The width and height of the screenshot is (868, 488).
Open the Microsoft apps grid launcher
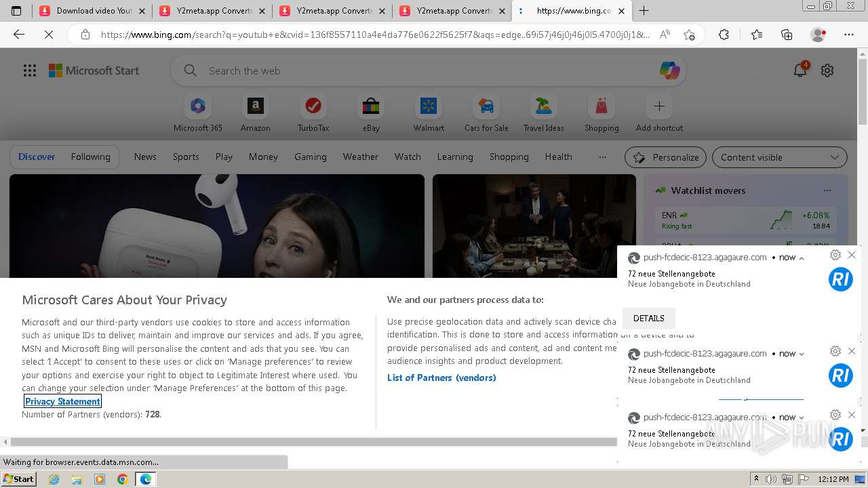pyautogui.click(x=30, y=70)
